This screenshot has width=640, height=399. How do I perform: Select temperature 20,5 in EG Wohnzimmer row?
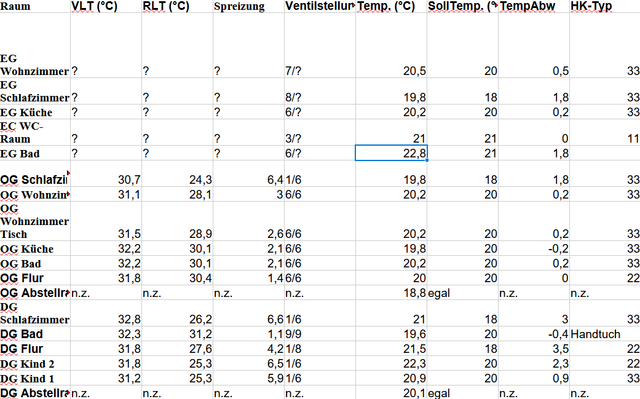click(x=391, y=45)
